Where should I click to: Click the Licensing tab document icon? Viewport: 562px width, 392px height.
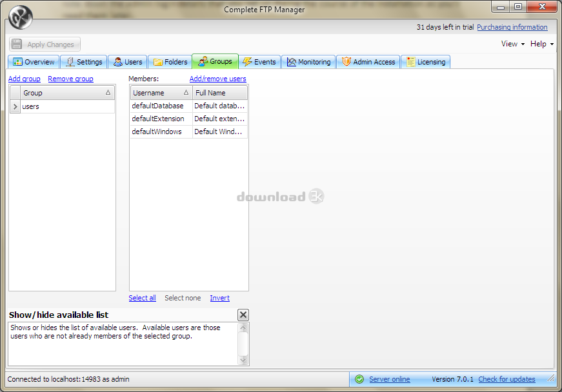tap(411, 62)
